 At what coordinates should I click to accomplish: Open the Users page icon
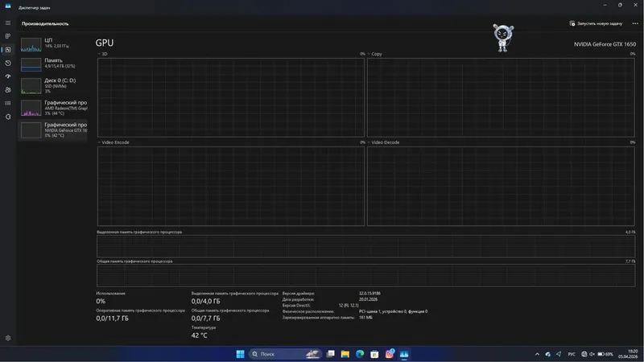pyautogui.click(x=8, y=89)
